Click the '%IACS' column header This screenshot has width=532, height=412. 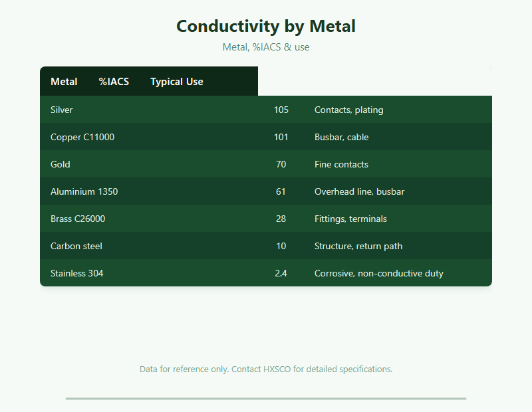pyautogui.click(x=114, y=81)
